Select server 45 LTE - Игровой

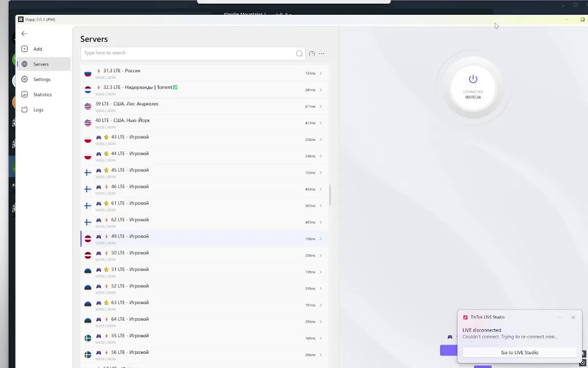[x=204, y=172]
